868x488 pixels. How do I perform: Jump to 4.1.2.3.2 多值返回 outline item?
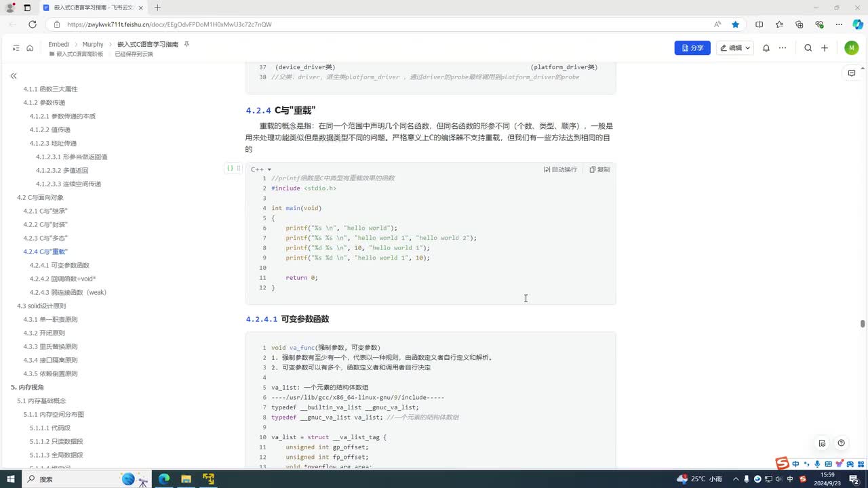coord(62,170)
